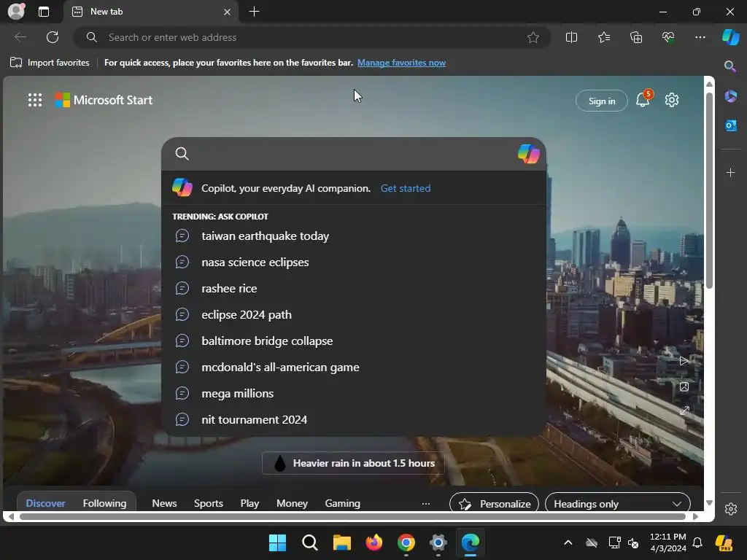747x560 pixels.
Task: Click the horizontal page scrollbar
Action: 352,516
